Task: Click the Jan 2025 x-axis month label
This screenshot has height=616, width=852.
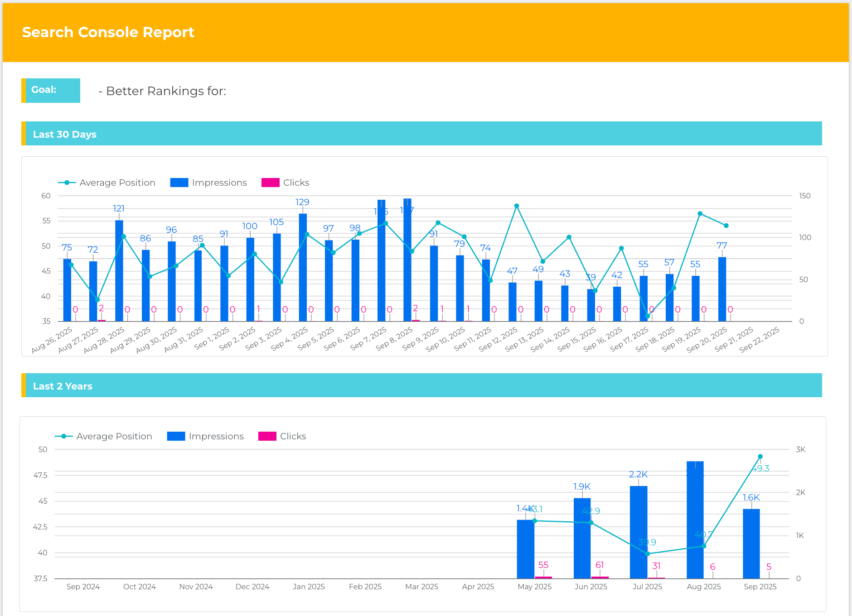Action: [x=309, y=587]
